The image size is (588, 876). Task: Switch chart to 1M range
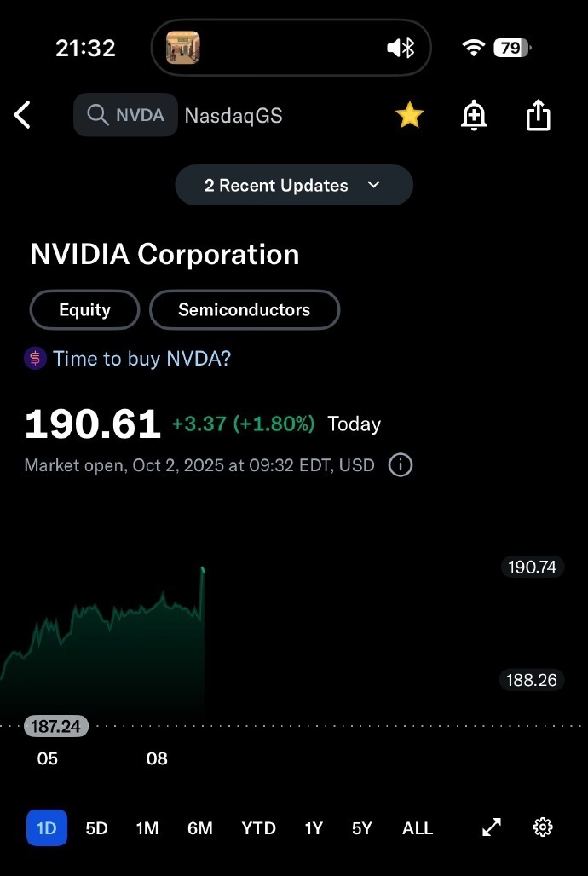click(147, 827)
